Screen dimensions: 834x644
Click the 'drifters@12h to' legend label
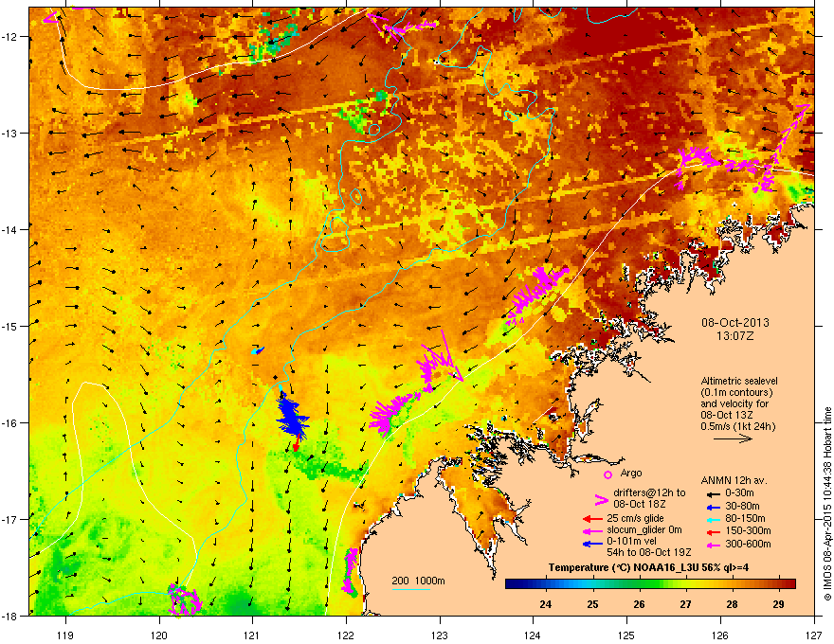point(649,492)
